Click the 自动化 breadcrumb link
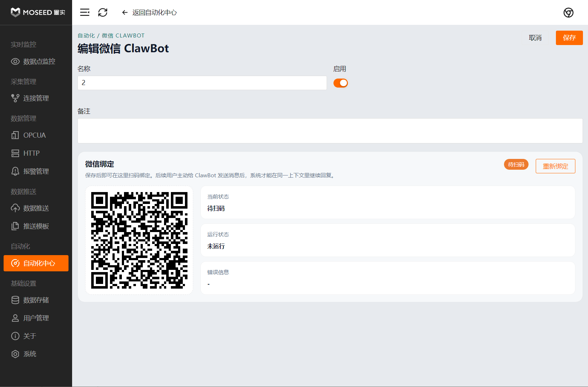 tap(86, 36)
